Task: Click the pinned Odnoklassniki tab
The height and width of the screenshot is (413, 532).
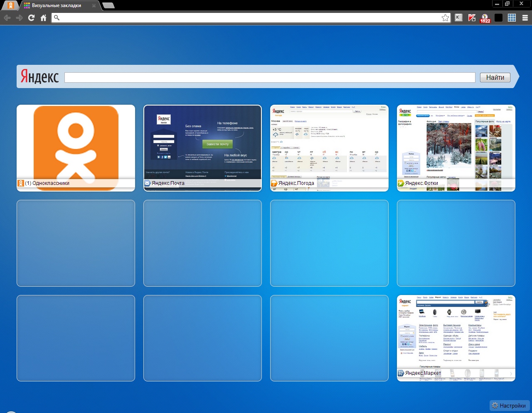Action: [x=11, y=5]
